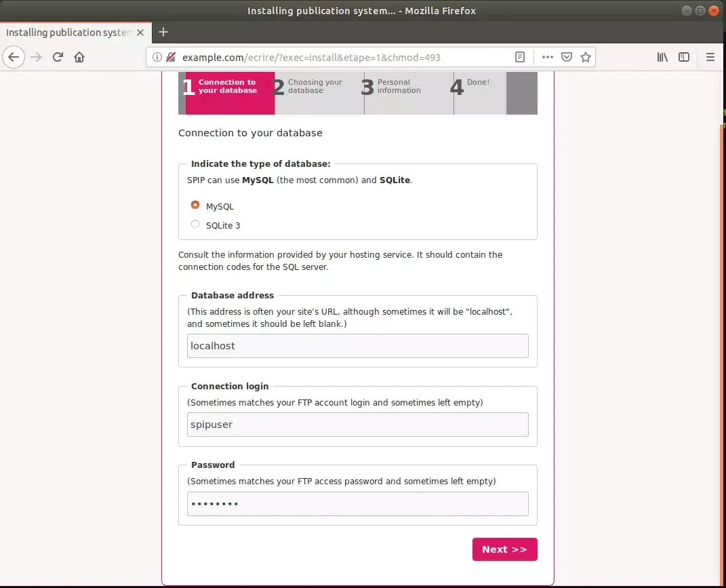Select the Installing publication system tab

pyautogui.click(x=75, y=33)
